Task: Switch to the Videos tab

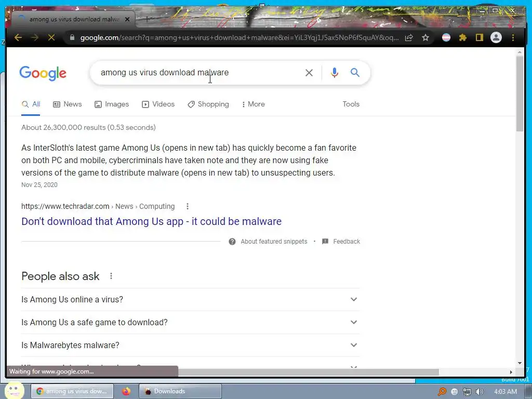Action: pos(158,104)
